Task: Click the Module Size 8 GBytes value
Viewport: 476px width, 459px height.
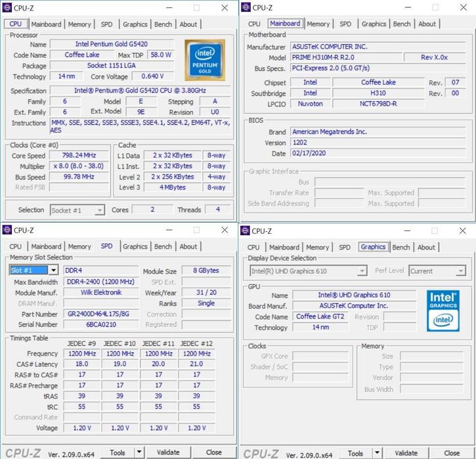Action: (206, 271)
